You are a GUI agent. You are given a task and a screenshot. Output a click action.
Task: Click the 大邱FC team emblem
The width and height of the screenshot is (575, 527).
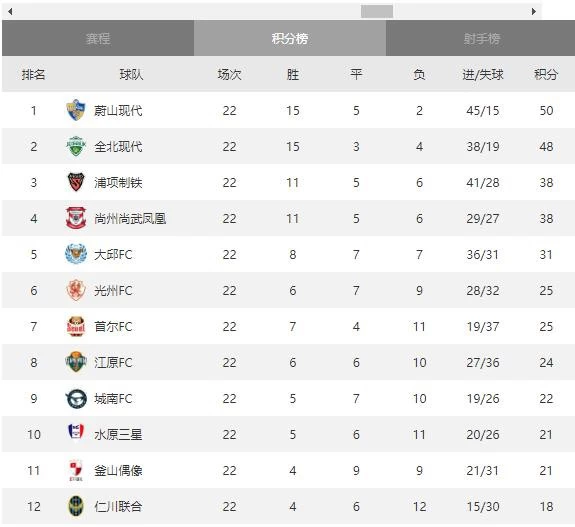pyautogui.click(x=76, y=254)
